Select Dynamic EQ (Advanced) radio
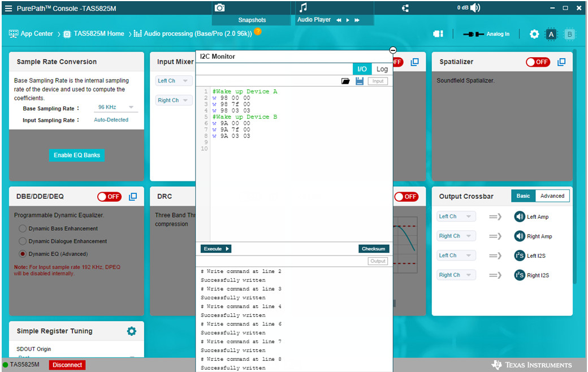Image resolution: width=588 pixels, height=372 pixels. (23, 254)
